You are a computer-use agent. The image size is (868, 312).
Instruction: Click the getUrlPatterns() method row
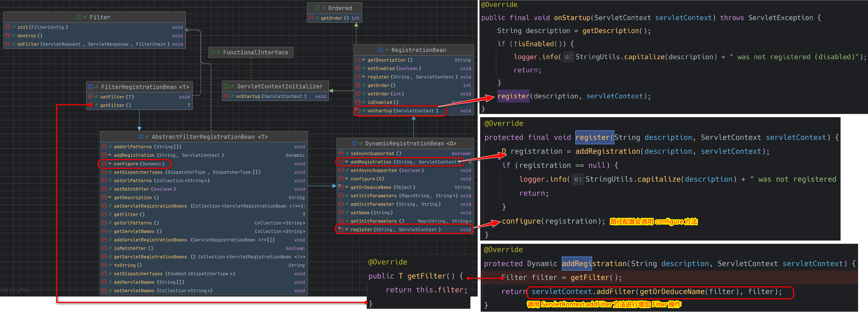204,223
